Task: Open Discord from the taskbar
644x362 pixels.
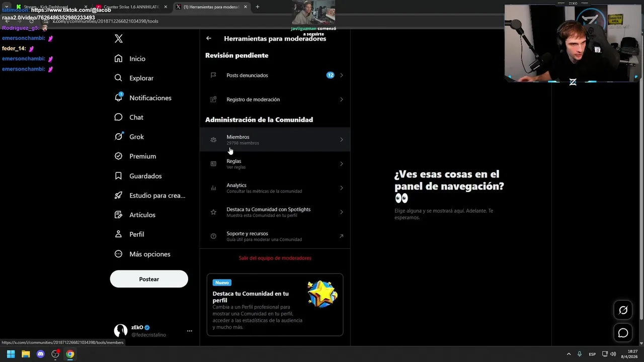Action: click(x=41, y=354)
